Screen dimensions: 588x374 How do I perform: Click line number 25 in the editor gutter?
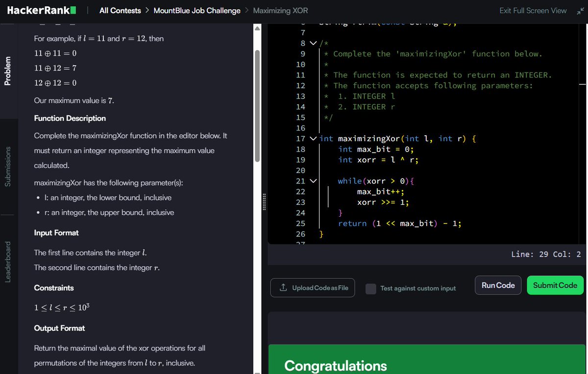click(x=301, y=223)
